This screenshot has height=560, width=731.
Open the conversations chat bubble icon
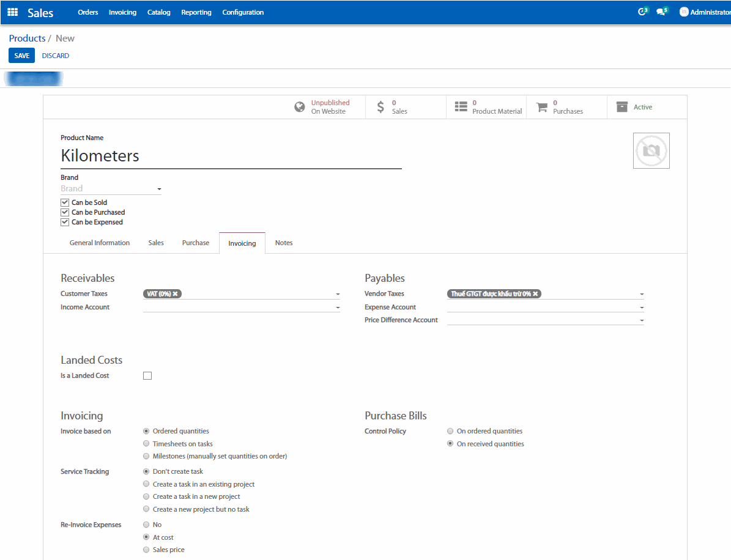click(x=661, y=12)
